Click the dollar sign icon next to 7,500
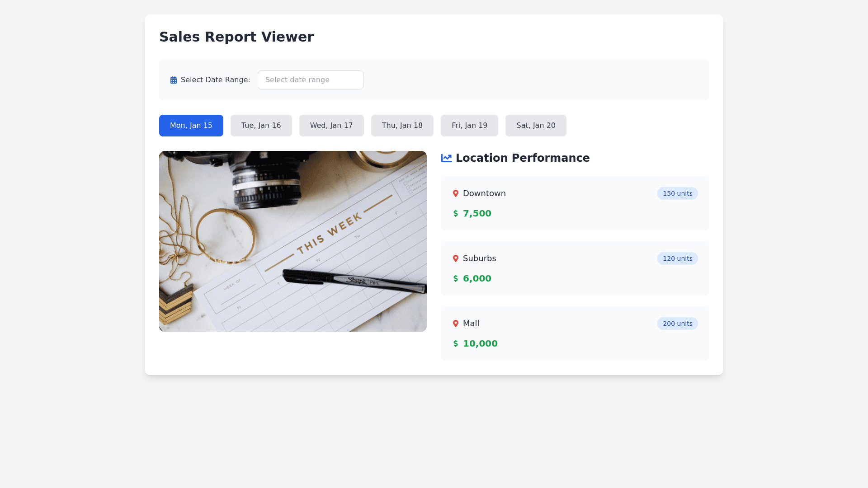868x488 pixels. coord(455,213)
